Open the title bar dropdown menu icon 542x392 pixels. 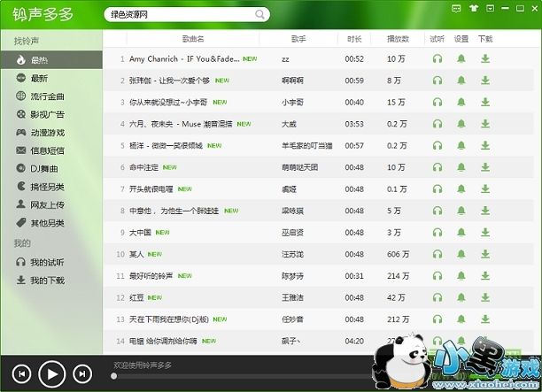click(x=490, y=8)
